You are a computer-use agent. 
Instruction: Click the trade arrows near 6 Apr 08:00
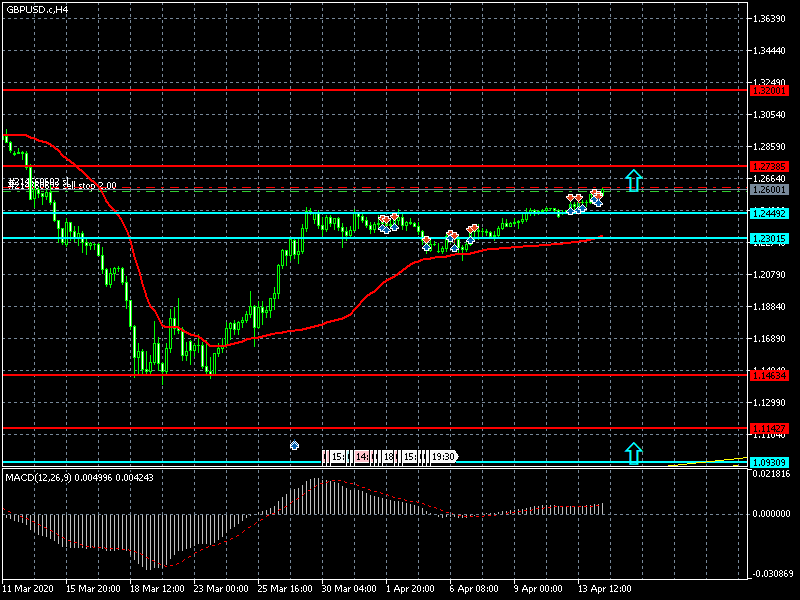click(452, 238)
